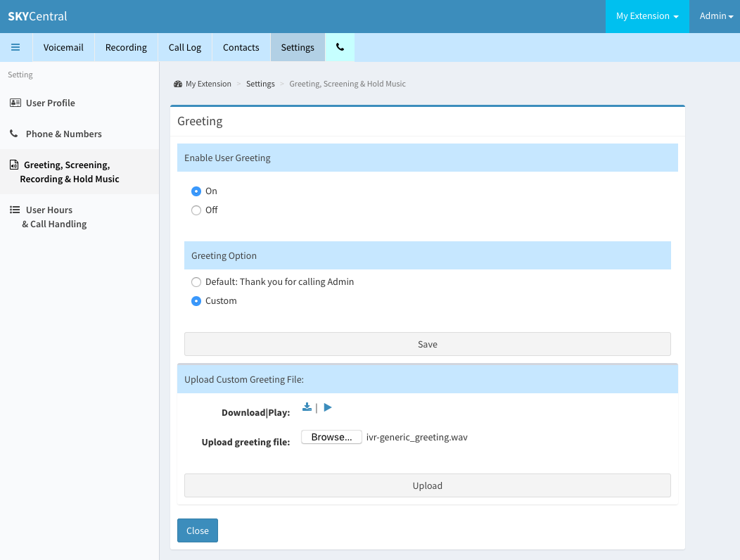Open User Hours & Call Handling
This screenshot has width=740, height=560.
click(79, 217)
